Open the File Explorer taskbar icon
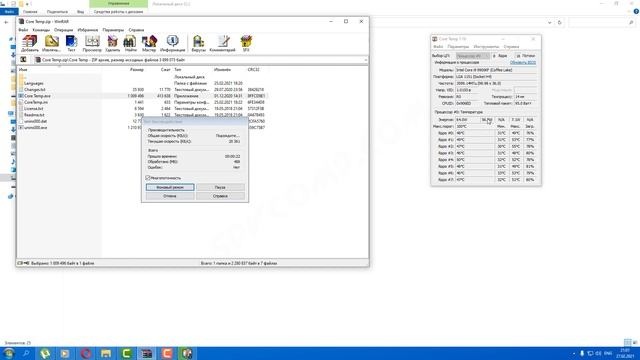This screenshot has width=640, height=360. pyautogui.click(x=106, y=353)
